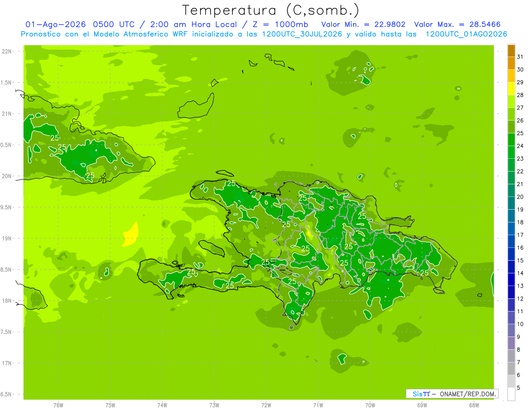This screenshot has height=411, width=532.
Task: Click the yellow hot spot west of Haiti
Action: tap(131, 235)
